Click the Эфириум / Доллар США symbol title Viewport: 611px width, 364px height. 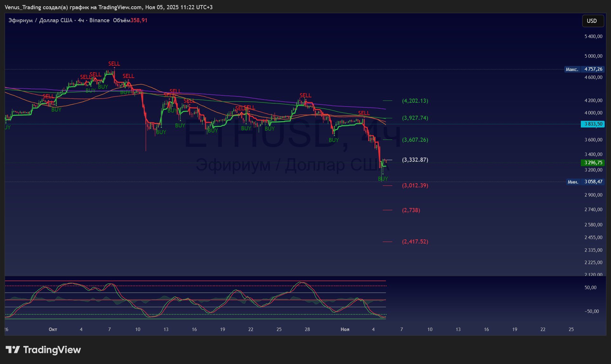[40, 20]
